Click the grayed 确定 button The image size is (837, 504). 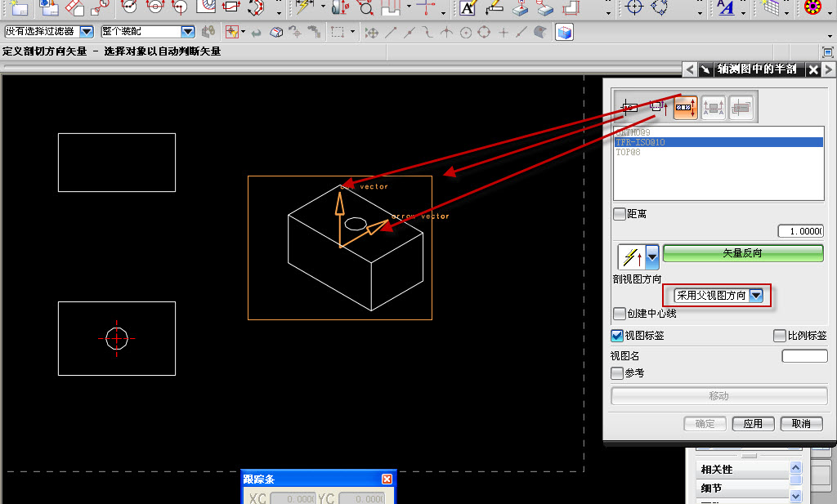pyautogui.click(x=705, y=423)
